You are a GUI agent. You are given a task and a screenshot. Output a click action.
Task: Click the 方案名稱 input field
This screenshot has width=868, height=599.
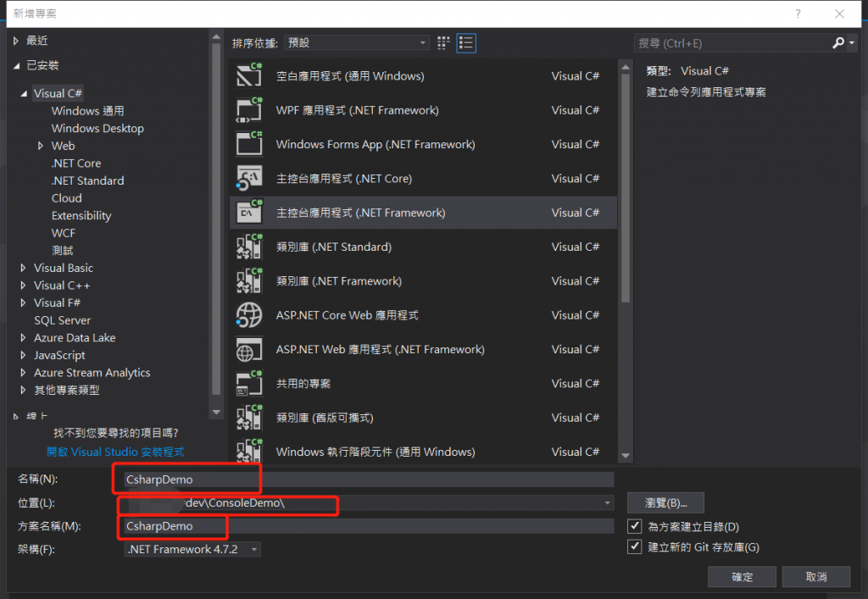coord(370,526)
